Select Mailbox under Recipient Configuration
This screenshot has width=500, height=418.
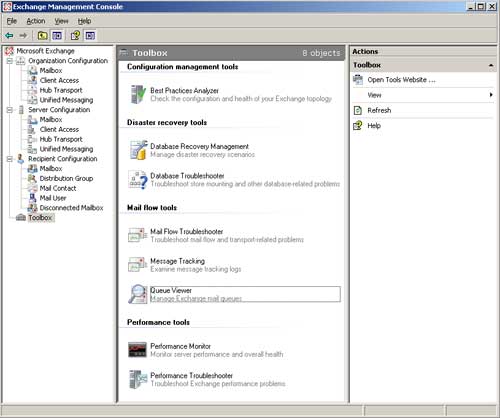(x=51, y=168)
